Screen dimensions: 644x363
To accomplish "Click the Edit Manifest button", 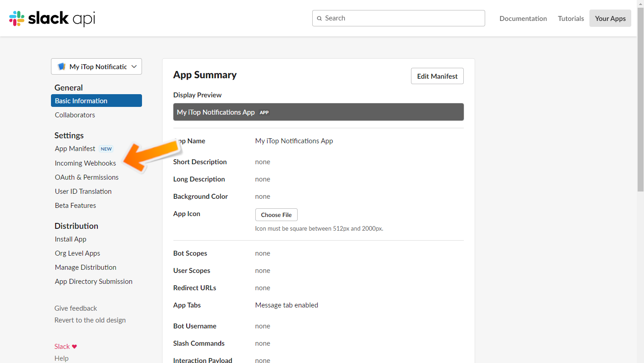I will 437,76.
